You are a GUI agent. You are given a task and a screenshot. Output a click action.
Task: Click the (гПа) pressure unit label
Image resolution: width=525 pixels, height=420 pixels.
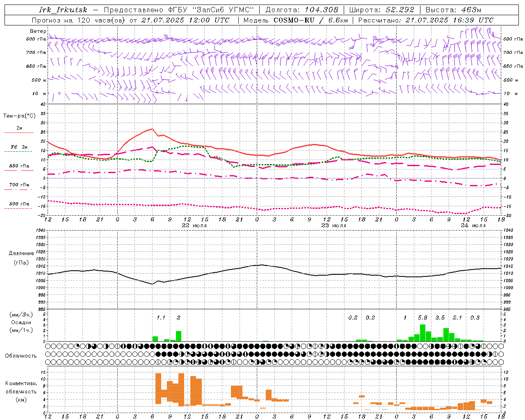click(21, 263)
